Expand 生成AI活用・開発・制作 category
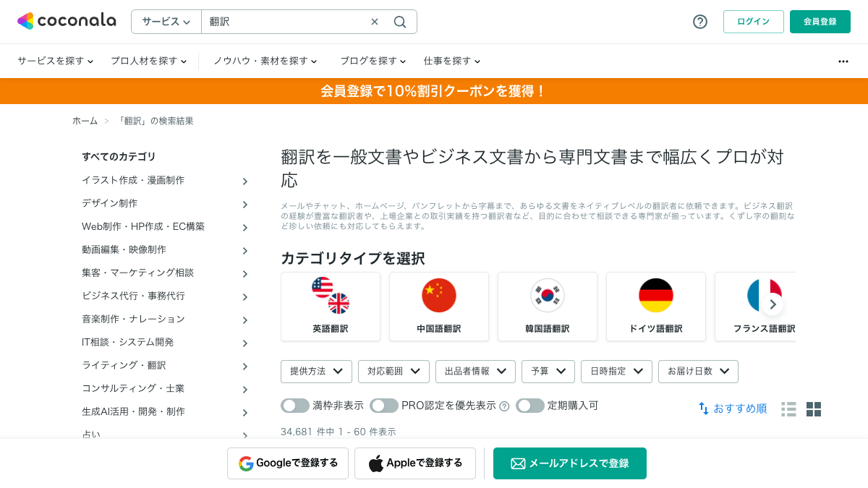This screenshot has width=868, height=488. point(166,412)
